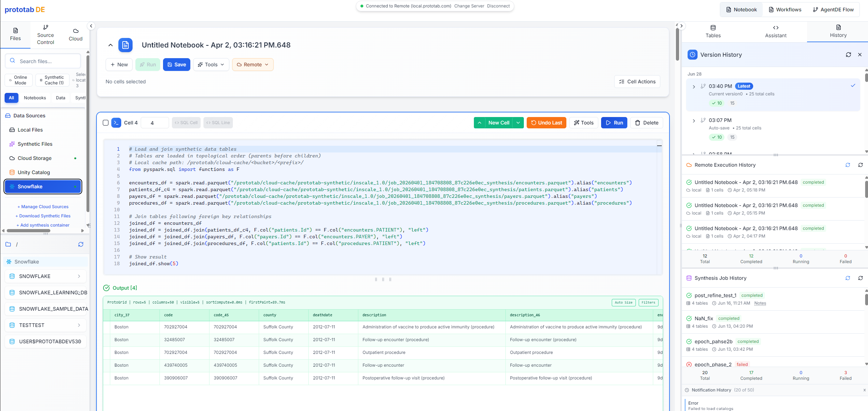Toggle Synthetic Cache (1)
The image size is (868, 411).
click(52, 80)
